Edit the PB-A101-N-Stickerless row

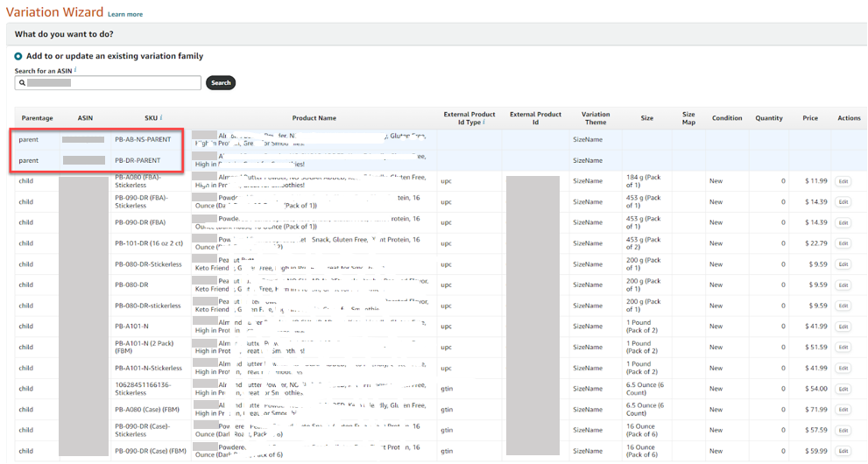click(x=843, y=369)
